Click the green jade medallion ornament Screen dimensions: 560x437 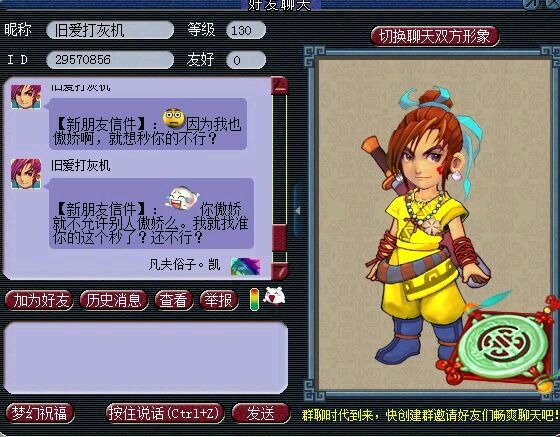click(505, 346)
